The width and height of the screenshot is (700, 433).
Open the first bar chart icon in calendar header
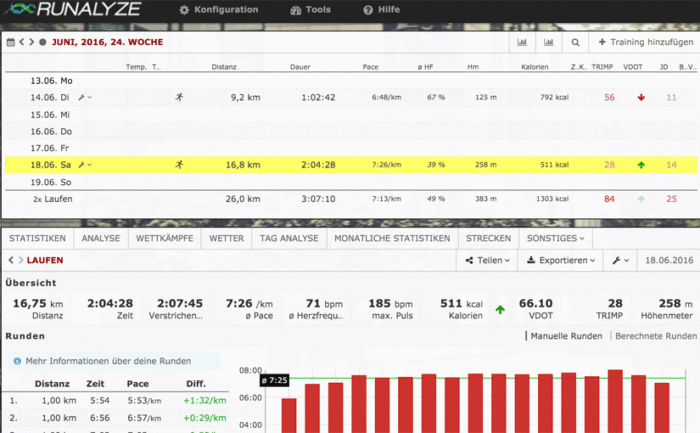tap(523, 43)
